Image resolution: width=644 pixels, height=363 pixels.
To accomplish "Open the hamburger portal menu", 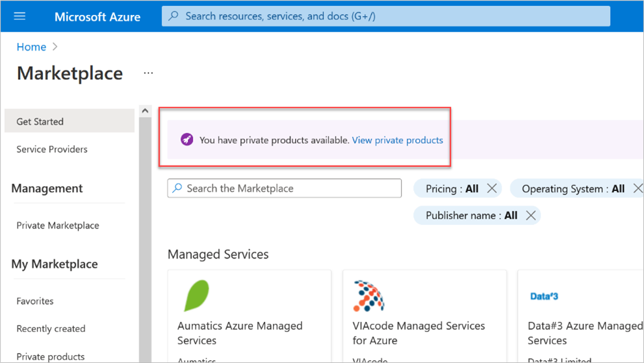I will tap(19, 16).
